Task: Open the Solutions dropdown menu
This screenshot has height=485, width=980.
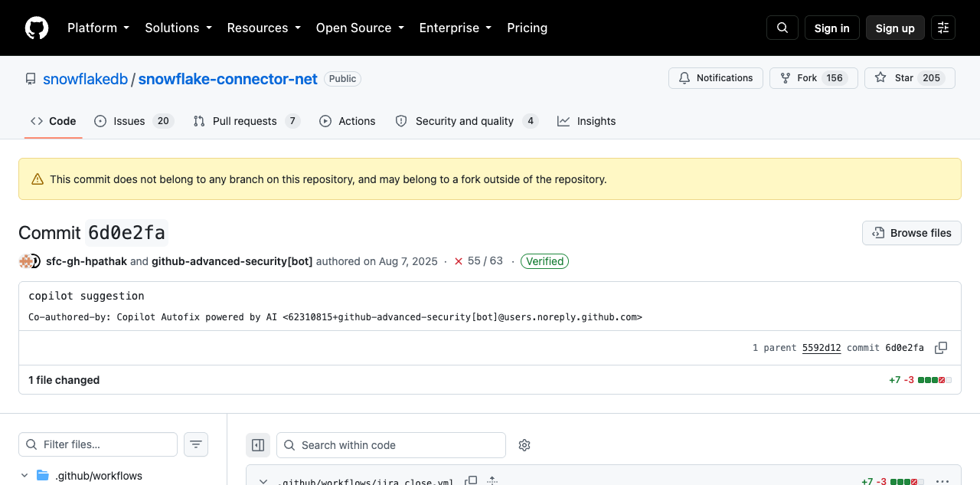Action: [x=178, y=28]
